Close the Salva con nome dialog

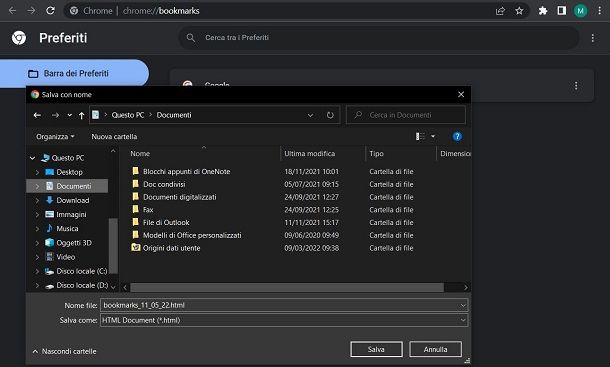tap(461, 95)
